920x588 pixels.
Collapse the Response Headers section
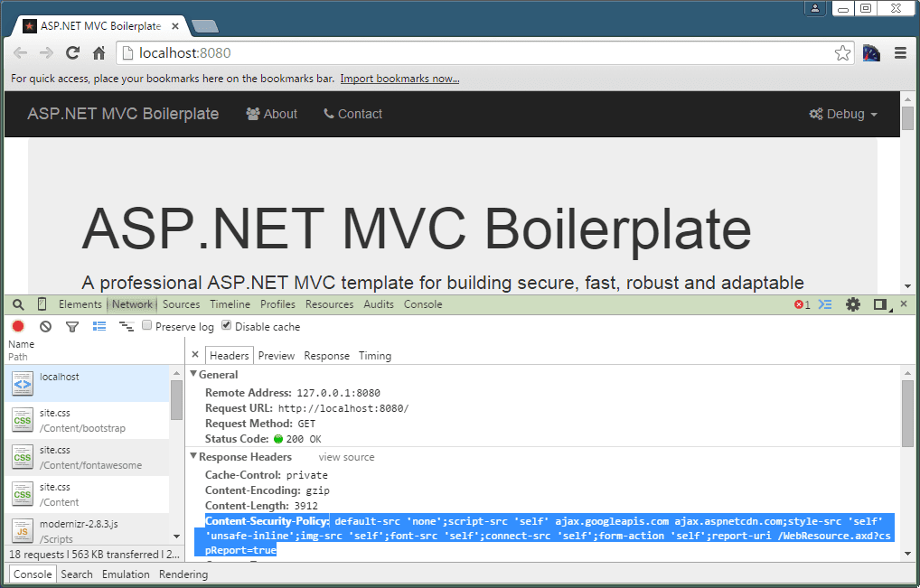(193, 456)
